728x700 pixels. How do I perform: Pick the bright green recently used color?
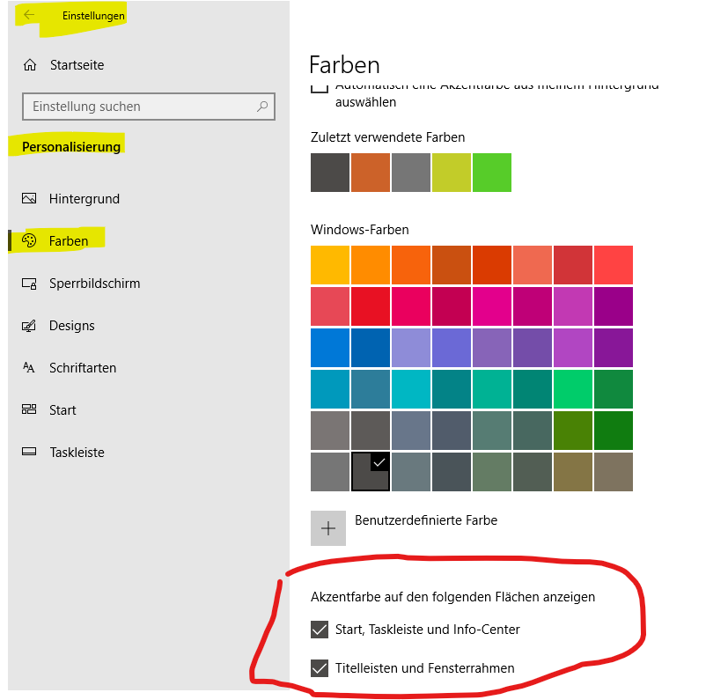pos(492,173)
